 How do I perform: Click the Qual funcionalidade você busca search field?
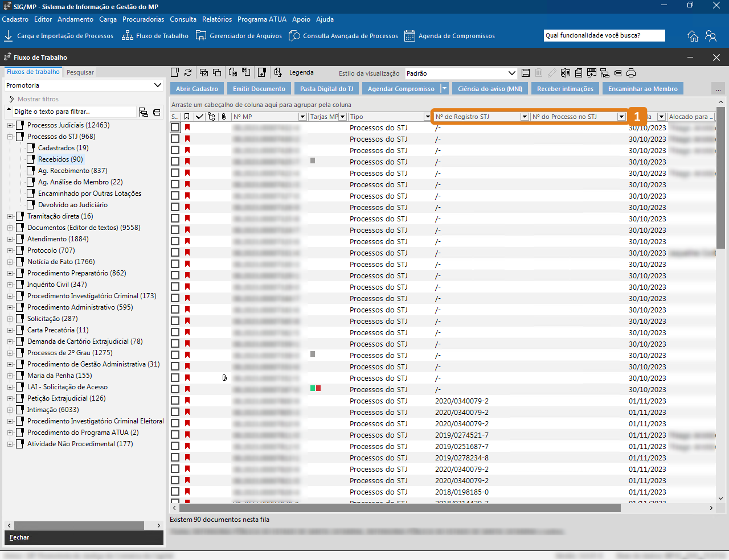[x=604, y=35]
